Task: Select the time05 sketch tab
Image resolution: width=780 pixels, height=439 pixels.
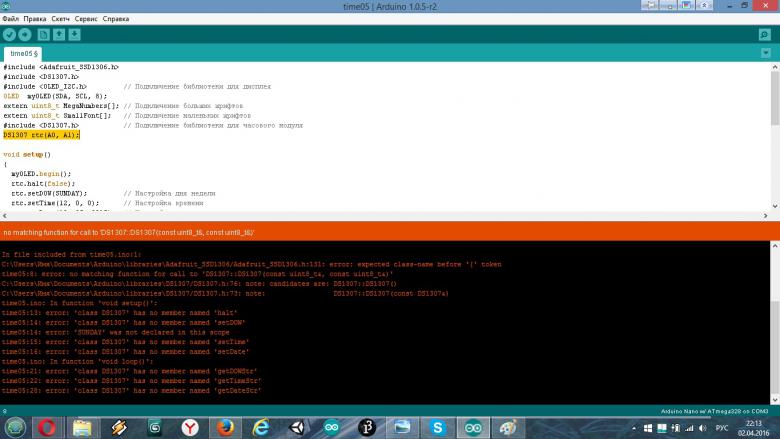Action: click(x=23, y=54)
